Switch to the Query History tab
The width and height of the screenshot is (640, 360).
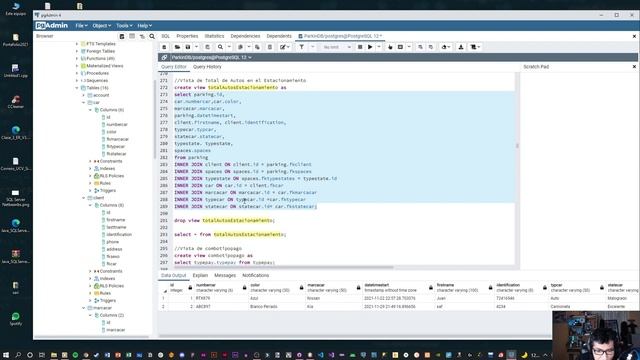tap(207, 67)
